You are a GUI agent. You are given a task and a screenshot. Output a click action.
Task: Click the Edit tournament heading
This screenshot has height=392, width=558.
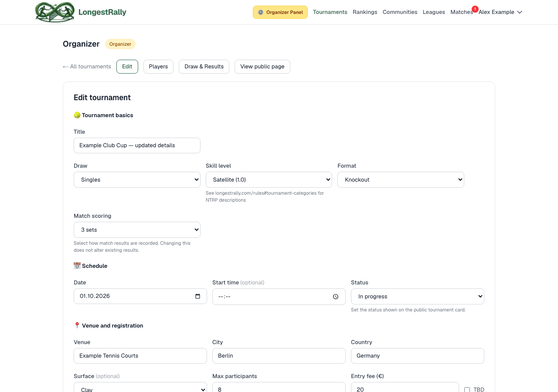pos(102,98)
